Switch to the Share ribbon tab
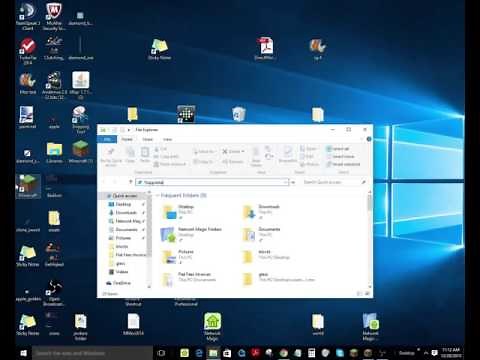The width and height of the screenshot is (480, 360). pos(147,139)
